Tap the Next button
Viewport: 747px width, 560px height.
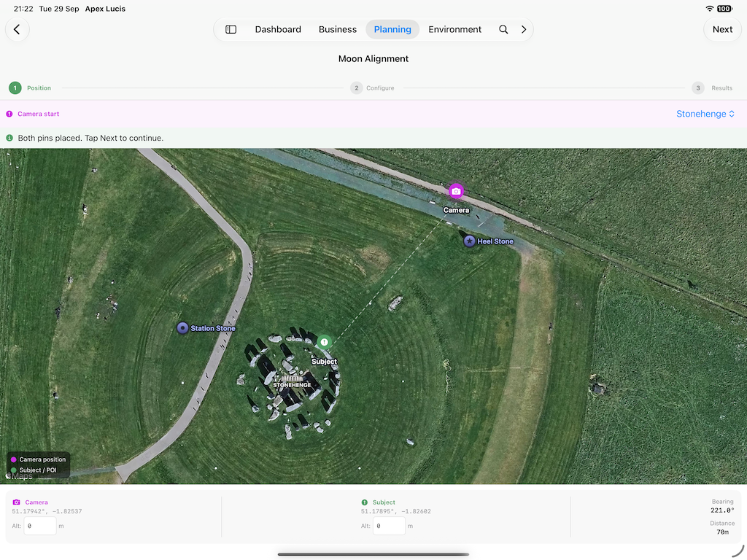click(722, 29)
